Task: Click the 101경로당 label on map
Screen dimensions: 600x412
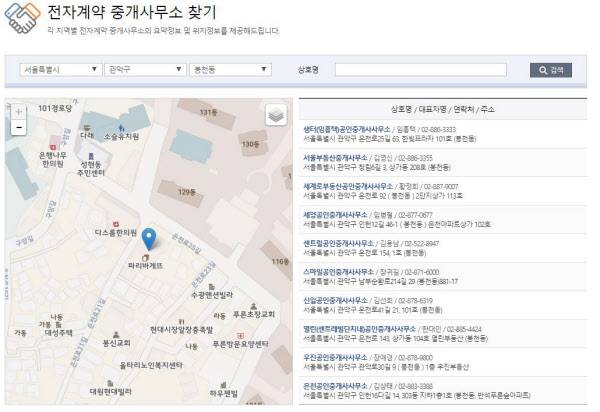Action: pos(55,108)
